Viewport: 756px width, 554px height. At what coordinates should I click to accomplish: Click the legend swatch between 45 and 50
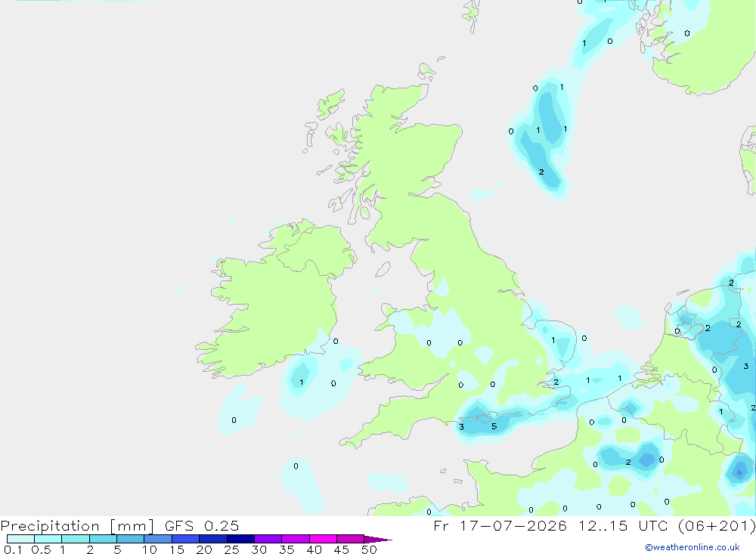[351, 539]
